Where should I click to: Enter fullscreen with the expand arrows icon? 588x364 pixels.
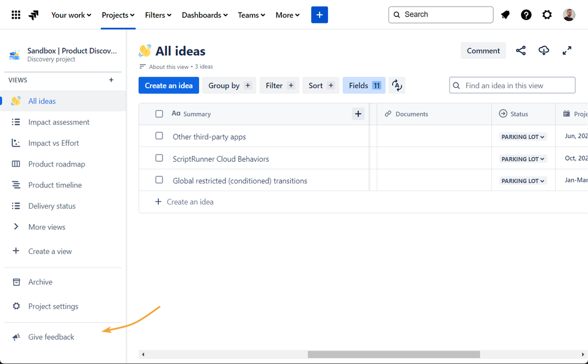coord(567,51)
